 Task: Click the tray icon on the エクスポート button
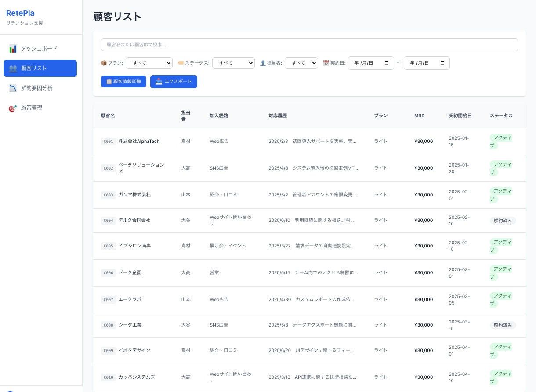point(159,81)
